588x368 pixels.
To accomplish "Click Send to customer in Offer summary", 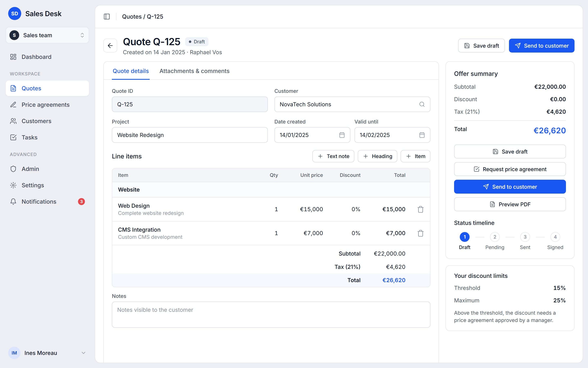I will (x=510, y=187).
